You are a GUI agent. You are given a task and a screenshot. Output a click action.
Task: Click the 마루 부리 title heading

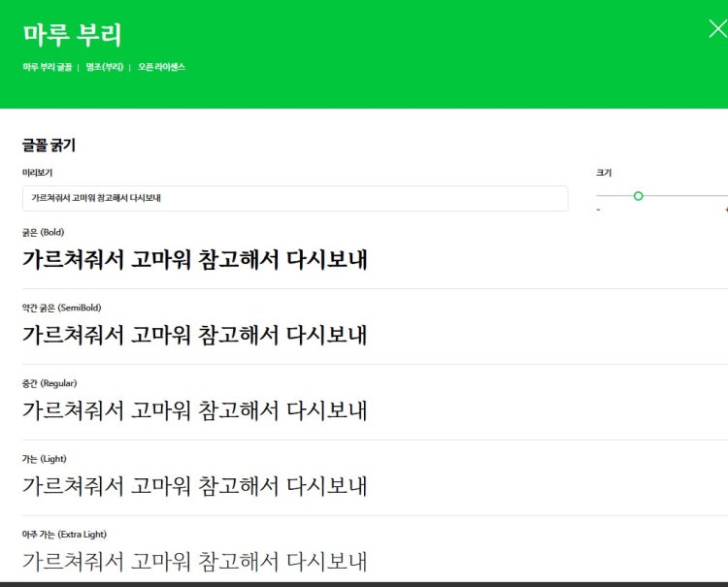tap(72, 34)
